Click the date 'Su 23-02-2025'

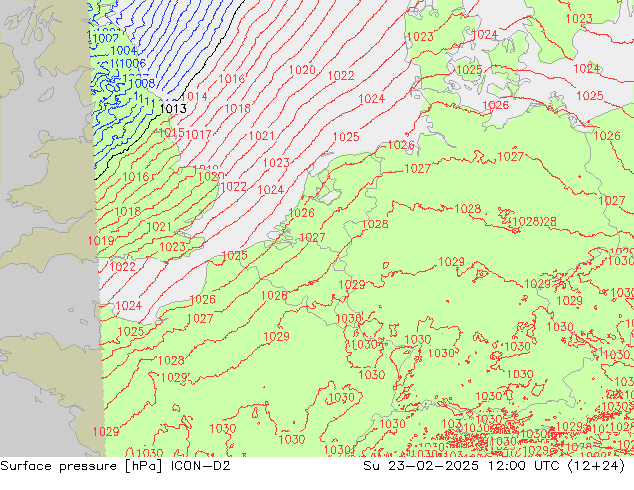pyautogui.click(x=421, y=466)
